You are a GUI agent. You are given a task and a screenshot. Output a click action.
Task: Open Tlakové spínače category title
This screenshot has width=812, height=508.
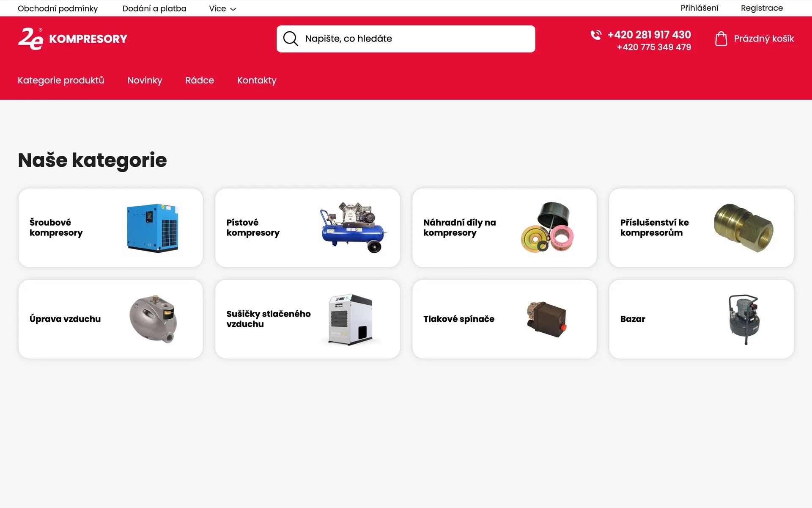pos(459,319)
